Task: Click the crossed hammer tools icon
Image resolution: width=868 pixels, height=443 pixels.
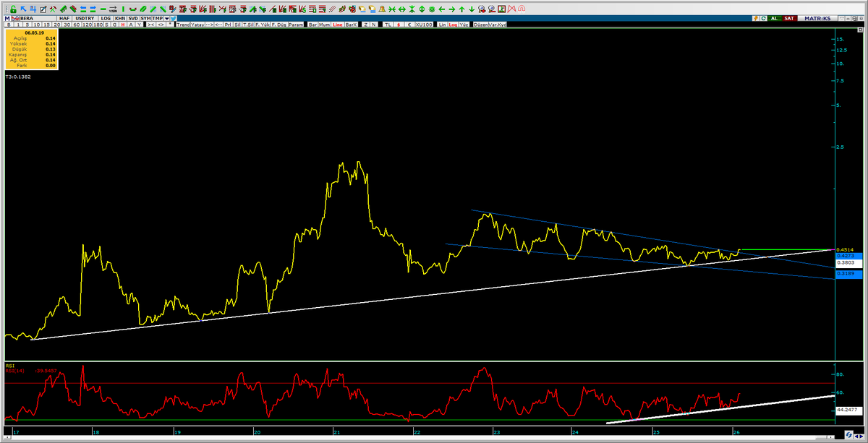Action: pyautogui.click(x=54, y=9)
